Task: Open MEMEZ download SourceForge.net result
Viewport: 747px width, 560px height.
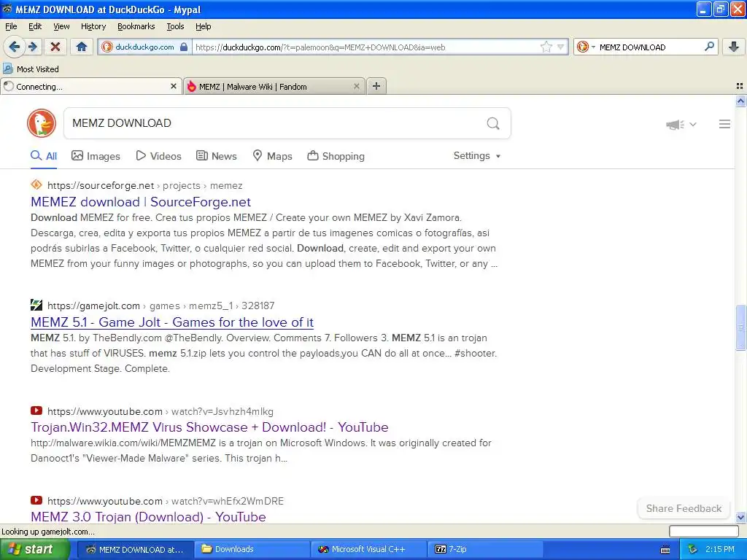Action: [x=141, y=202]
